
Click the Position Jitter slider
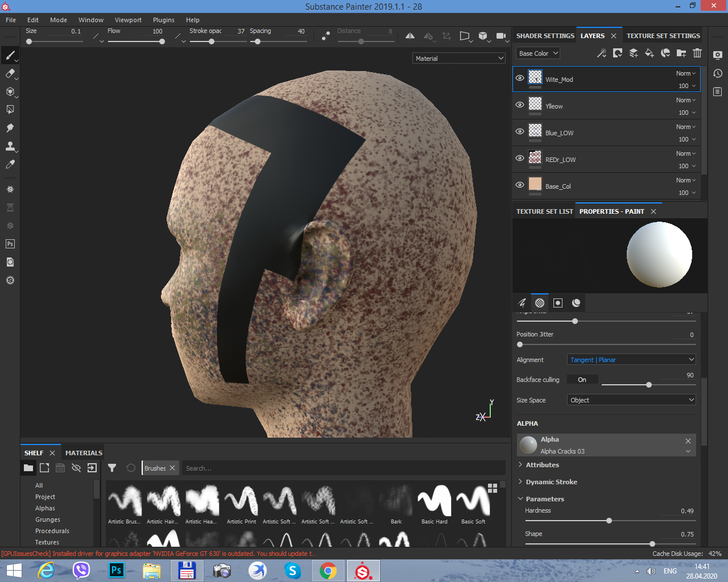606,344
